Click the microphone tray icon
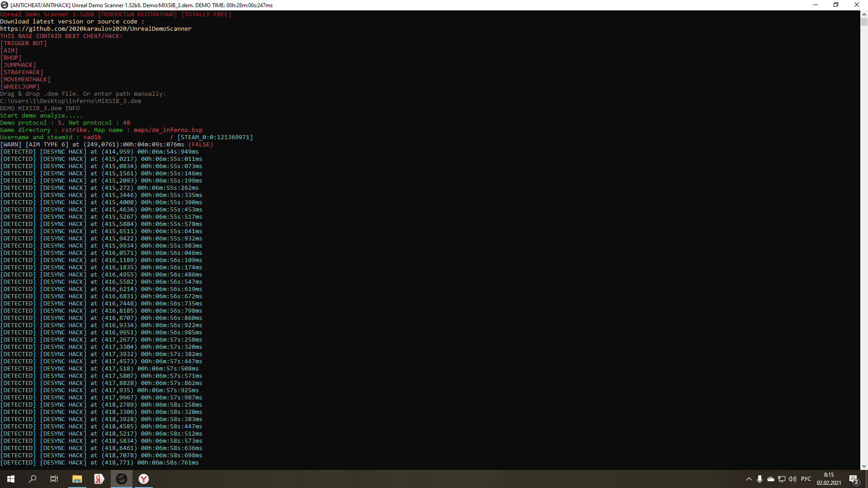868x488 pixels. 759,479
